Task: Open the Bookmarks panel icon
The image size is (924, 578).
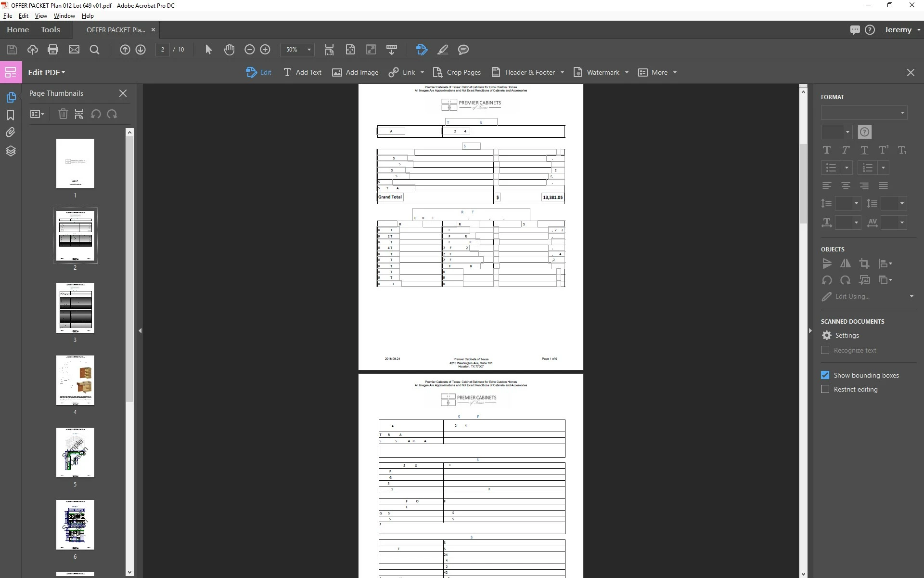Action: [x=11, y=115]
